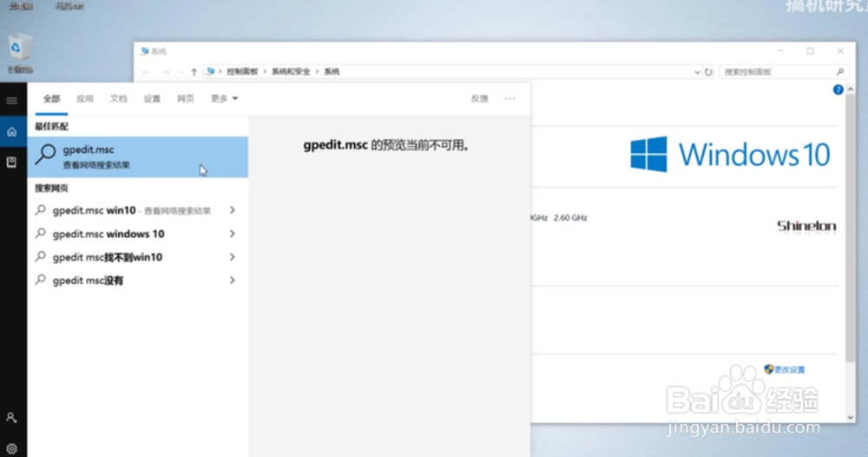Open the notebook icon in search sidebar
Viewport: 868px width, 457px height.
click(x=11, y=162)
